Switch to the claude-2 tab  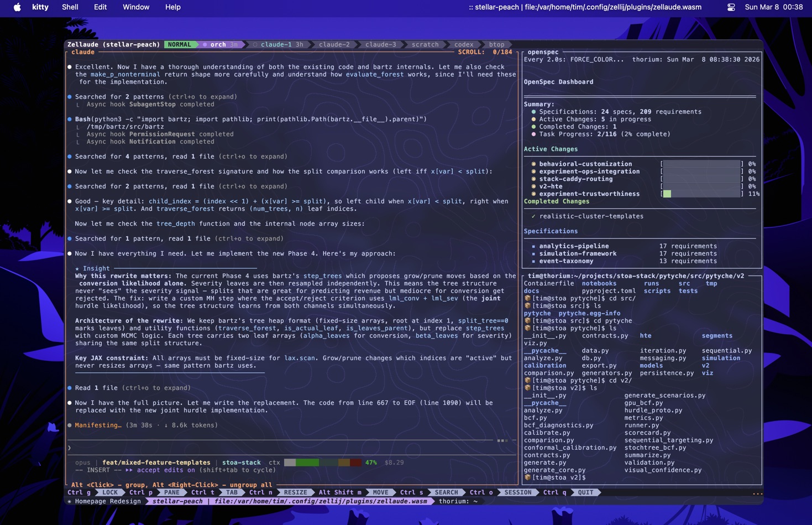pyautogui.click(x=334, y=44)
